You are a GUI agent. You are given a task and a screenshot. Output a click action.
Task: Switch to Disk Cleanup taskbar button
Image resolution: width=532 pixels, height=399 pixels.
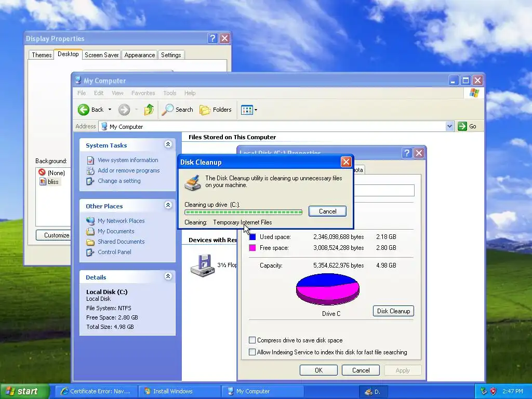(373, 392)
